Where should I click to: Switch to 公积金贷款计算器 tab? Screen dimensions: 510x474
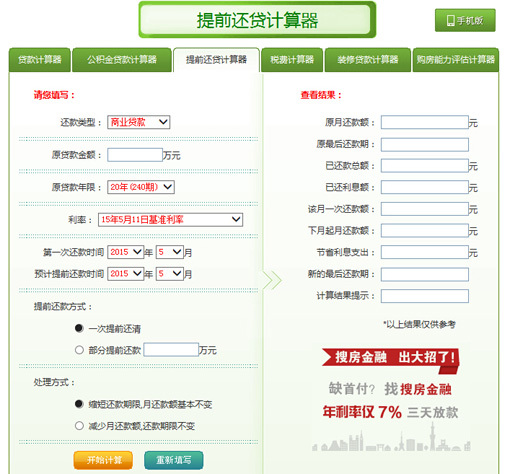[x=122, y=60]
